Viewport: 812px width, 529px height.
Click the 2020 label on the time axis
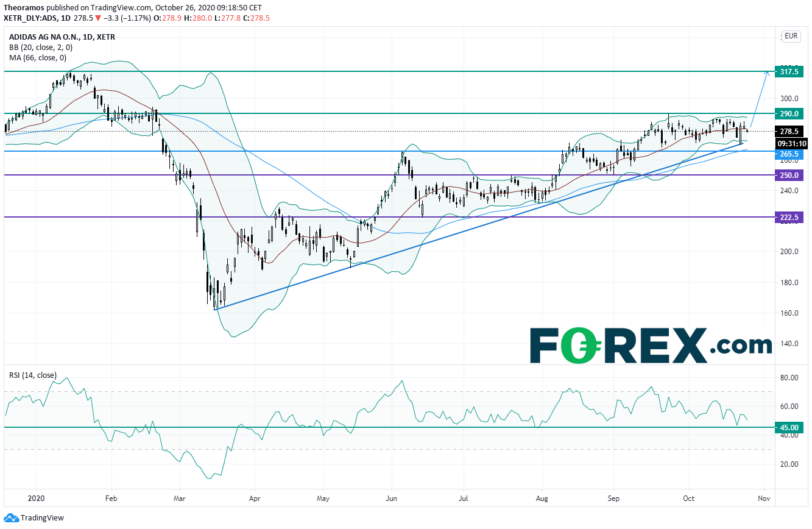tap(37, 498)
